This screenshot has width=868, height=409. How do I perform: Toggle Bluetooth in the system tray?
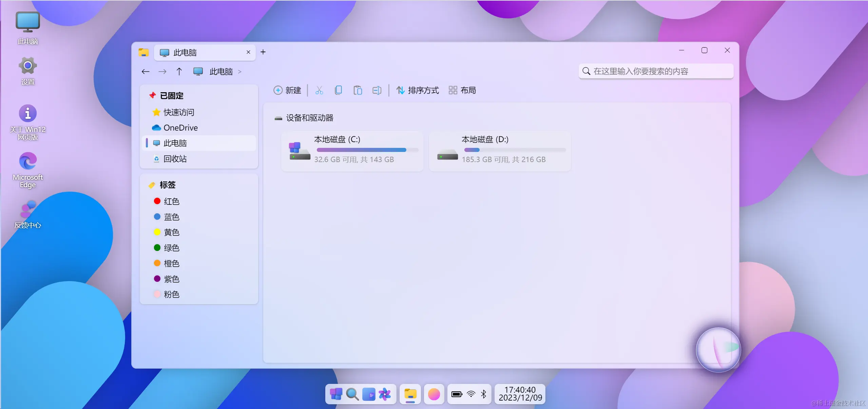pyautogui.click(x=484, y=394)
